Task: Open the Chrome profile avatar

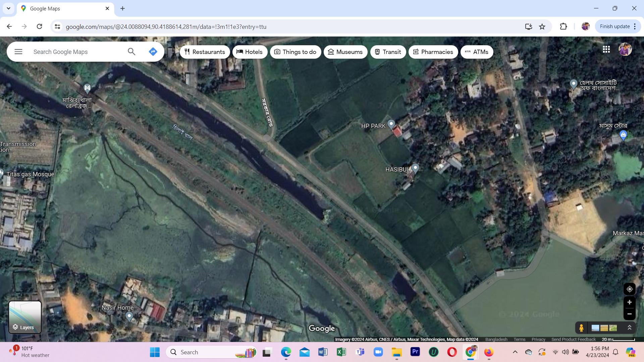Action: click(x=585, y=26)
